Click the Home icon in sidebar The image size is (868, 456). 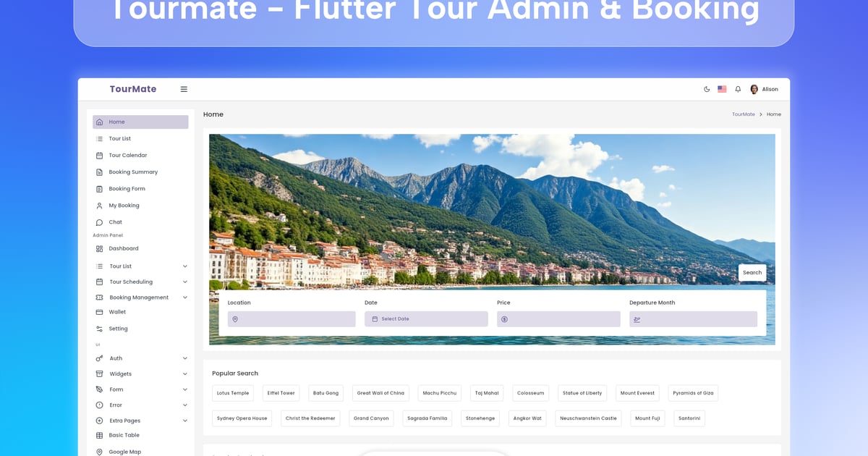click(100, 122)
